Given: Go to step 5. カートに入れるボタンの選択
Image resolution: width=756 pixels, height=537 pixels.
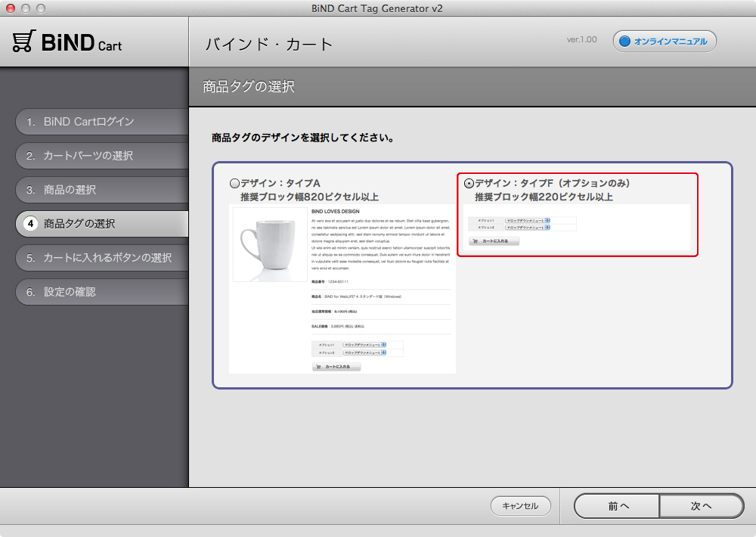Looking at the screenshot, I should coord(102,258).
